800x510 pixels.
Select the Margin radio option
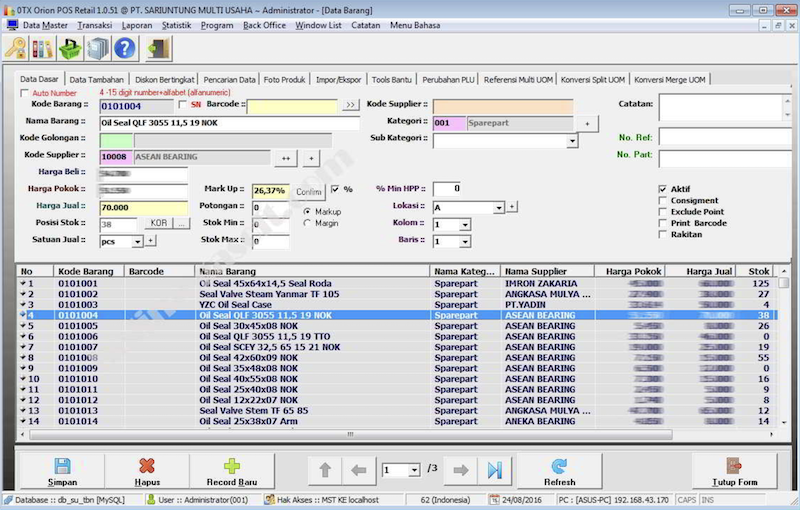(307, 223)
